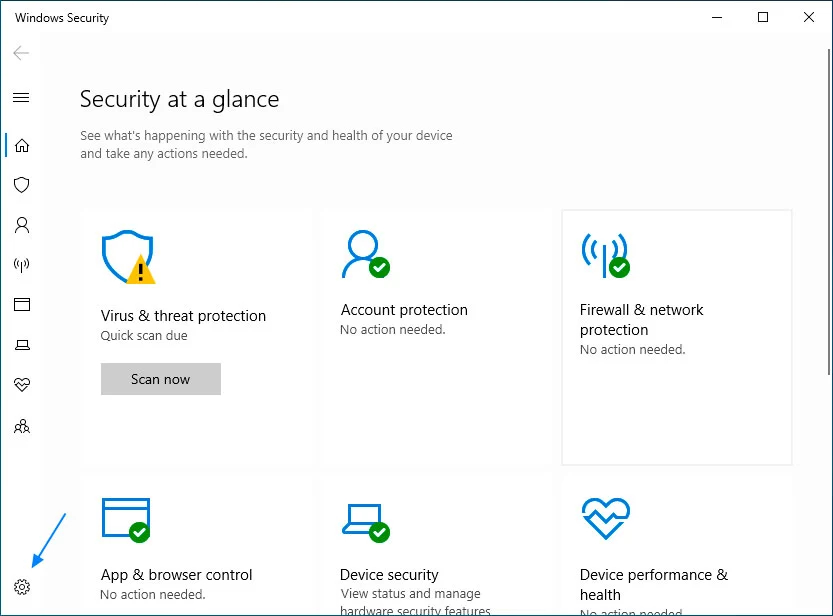Click the Home icon in the sidebar
This screenshot has height=616, width=833.
(x=22, y=145)
